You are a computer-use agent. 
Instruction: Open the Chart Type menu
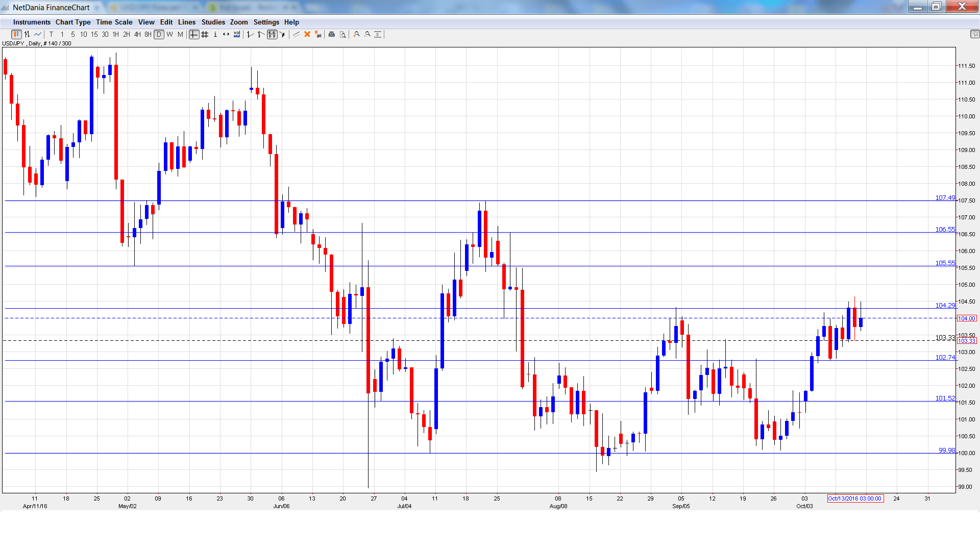[73, 22]
